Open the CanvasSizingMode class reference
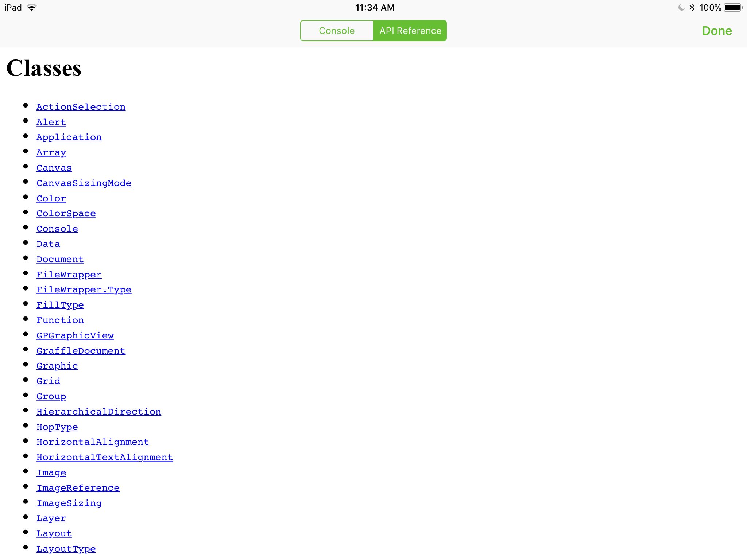 pyautogui.click(x=84, y=183)
